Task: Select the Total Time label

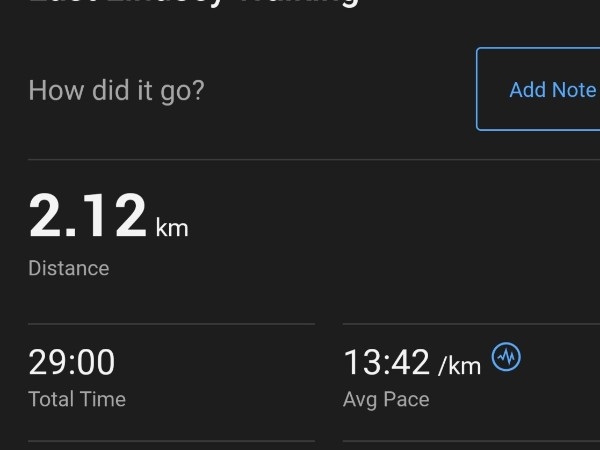Action: [x=77, y=399]
